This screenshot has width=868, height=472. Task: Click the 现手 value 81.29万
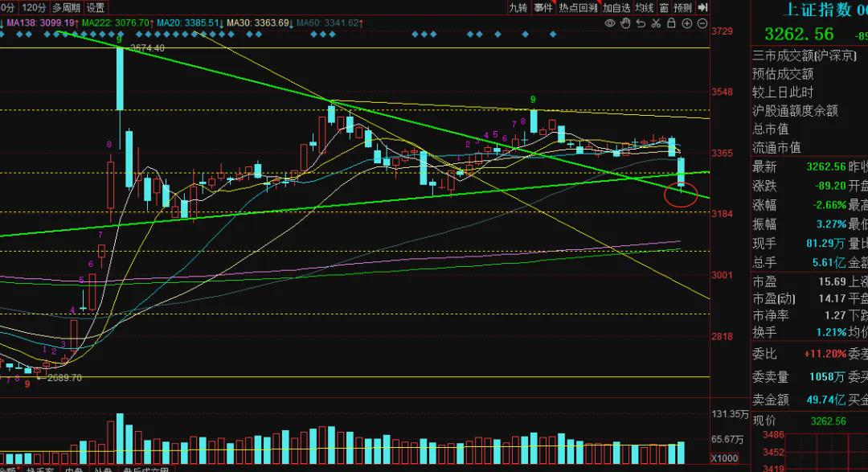[825, 243]
